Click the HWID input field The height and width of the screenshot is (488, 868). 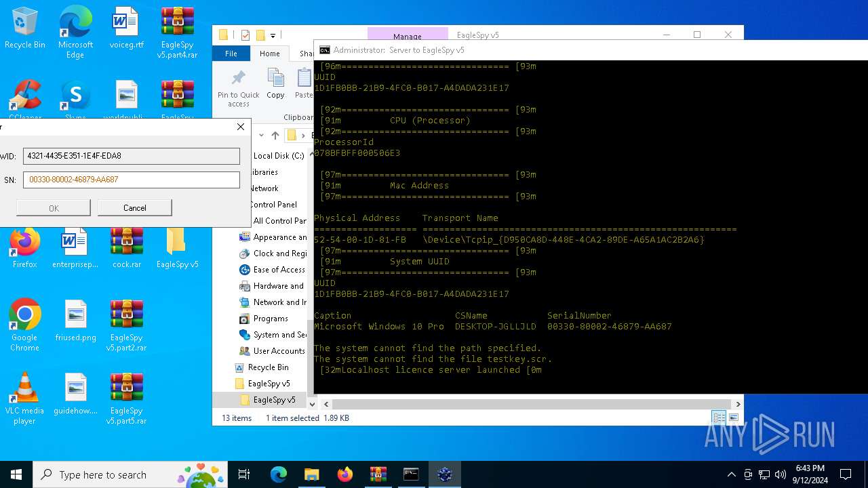(132, 156)
